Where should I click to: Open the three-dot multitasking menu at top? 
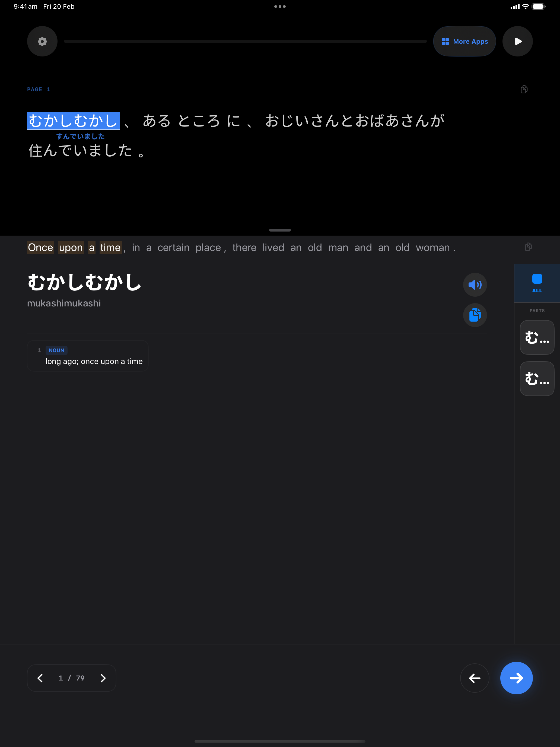tap(280, 7)
